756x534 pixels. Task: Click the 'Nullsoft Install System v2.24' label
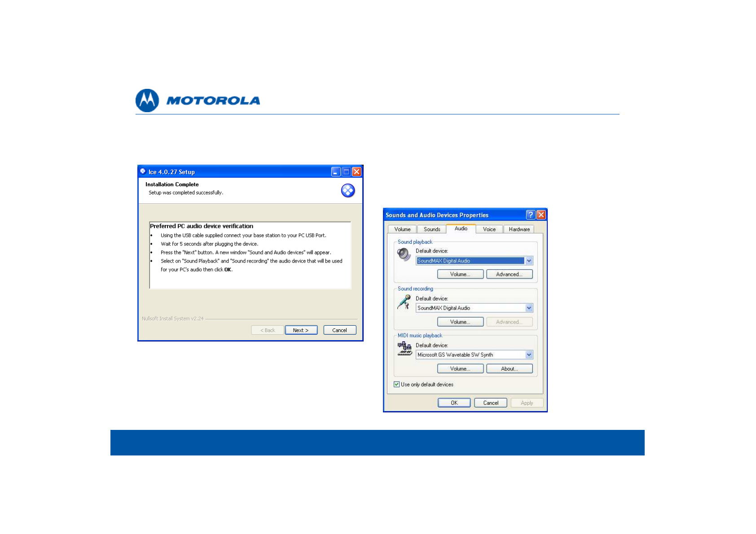pos(173,319)
